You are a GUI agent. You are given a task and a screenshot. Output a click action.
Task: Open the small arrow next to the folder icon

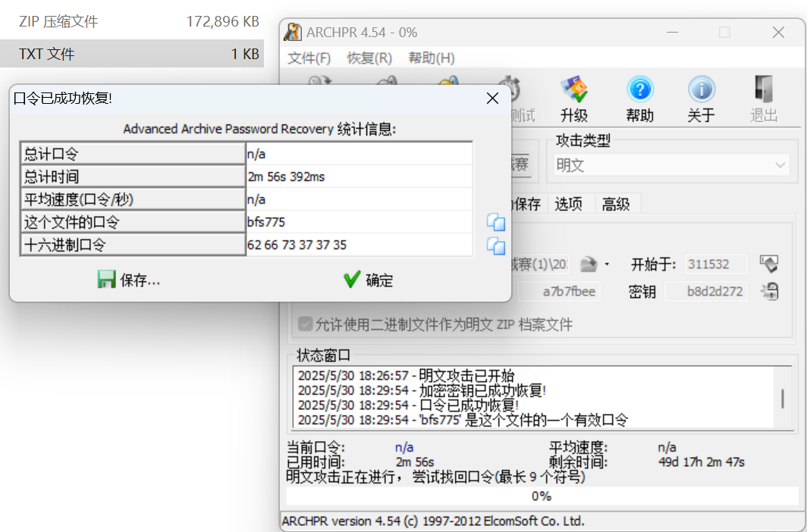tap(607, 264)
